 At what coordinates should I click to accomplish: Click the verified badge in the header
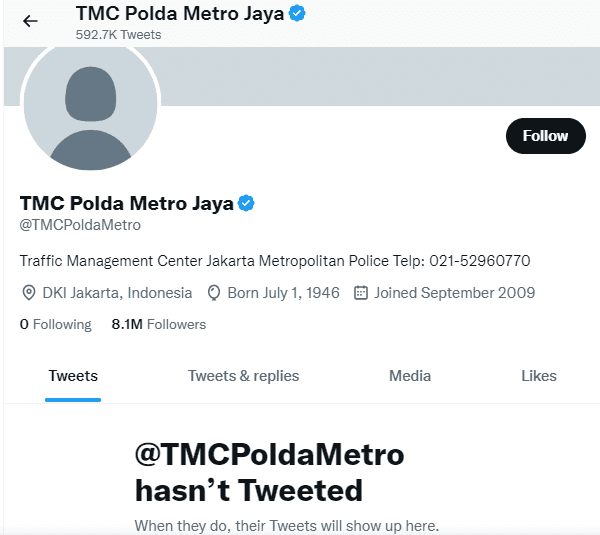298,14
